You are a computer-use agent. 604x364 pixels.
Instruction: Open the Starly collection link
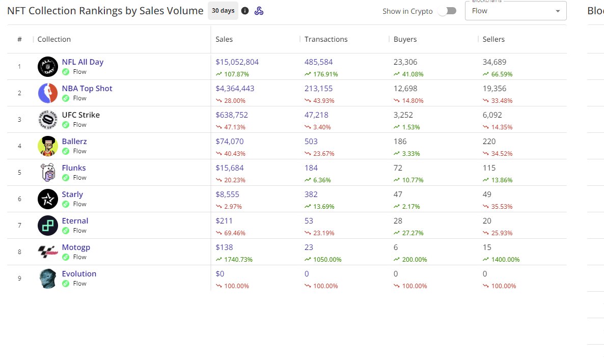[x=72, y=194]
